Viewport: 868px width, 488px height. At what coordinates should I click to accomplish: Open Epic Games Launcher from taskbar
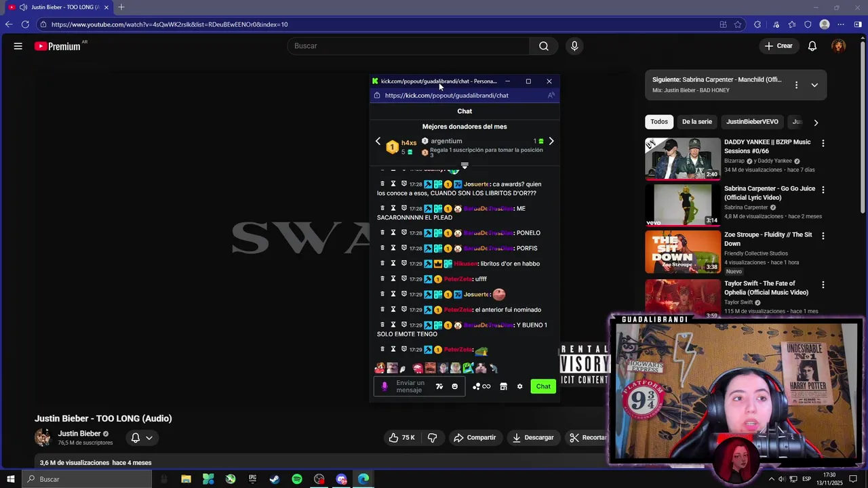click(252, 479)
